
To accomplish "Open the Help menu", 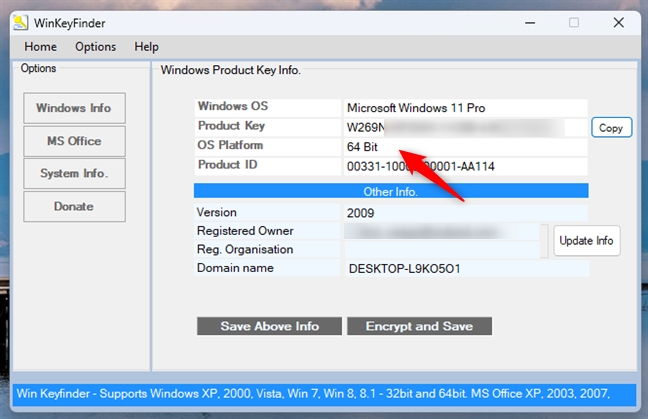I will [146, 47].
